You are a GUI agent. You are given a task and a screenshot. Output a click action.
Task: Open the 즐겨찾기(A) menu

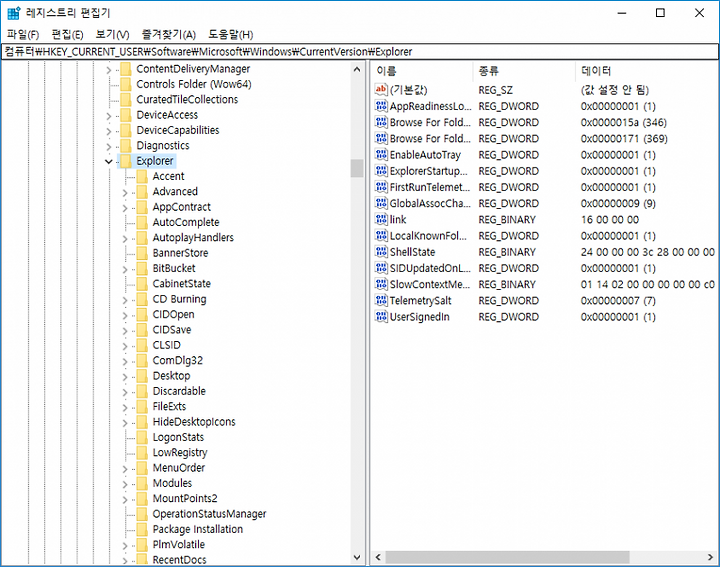tap(169, 34)
